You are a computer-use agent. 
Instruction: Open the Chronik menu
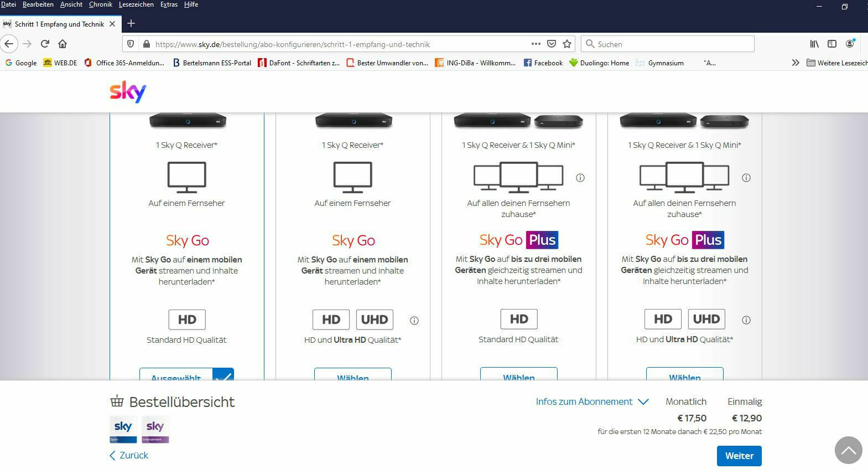click(x=101, y=4)
